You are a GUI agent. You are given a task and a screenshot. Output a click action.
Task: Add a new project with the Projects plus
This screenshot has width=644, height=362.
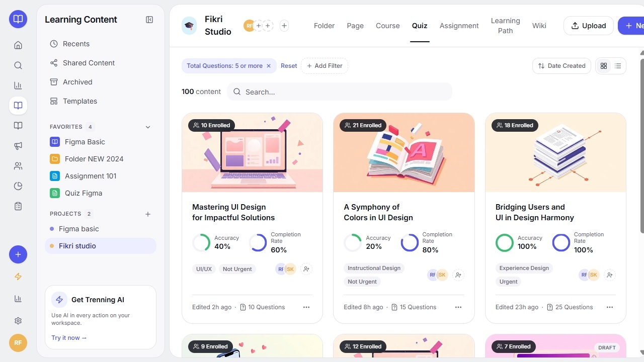tap(148, 214)
